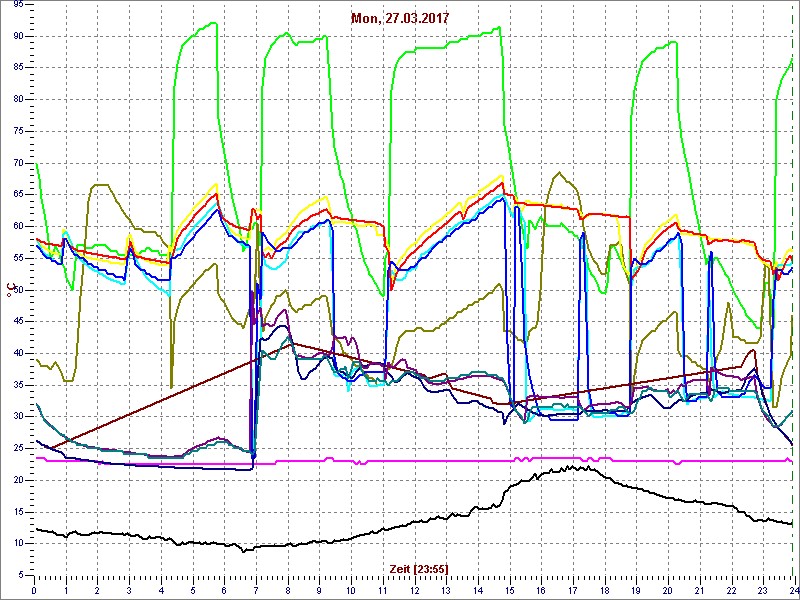Click the hour label '3' on the time axis
800x600 pixels.
click(x=129, y=588)
